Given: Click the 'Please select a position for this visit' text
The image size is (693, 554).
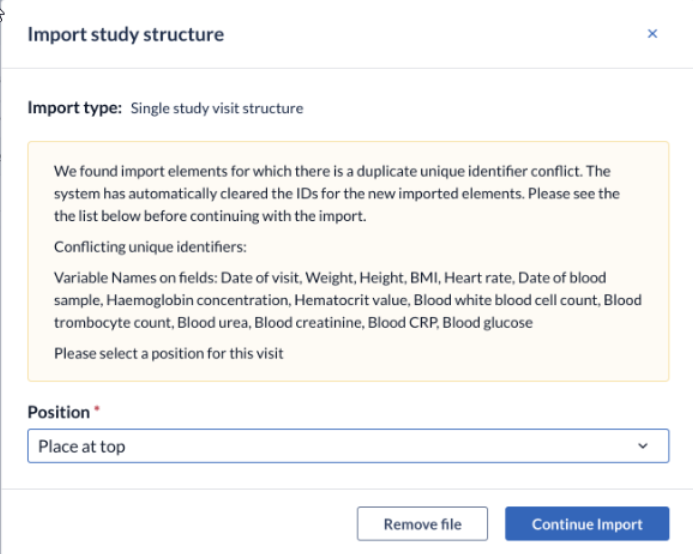Looking at the screenshot, I should 168,354.
